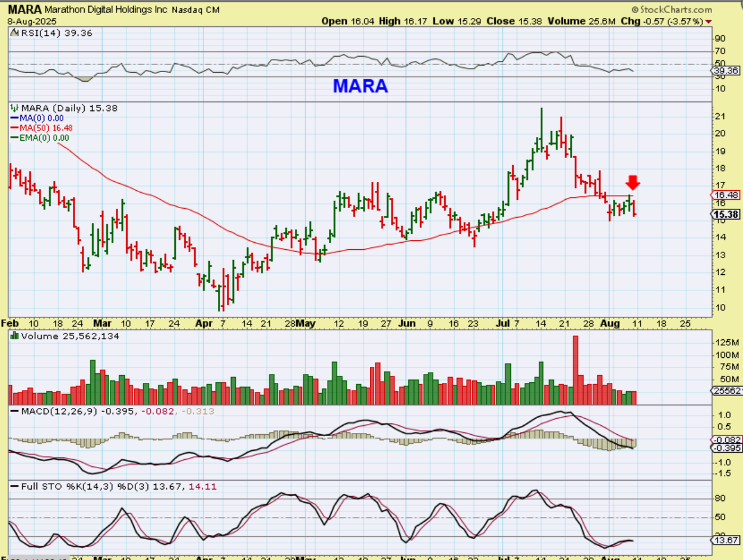Image resolution: width=743 pixels, height=560 pixels.
Task: Click the Marathon Digital Holdings Inc name
Action: coord(106,10)
